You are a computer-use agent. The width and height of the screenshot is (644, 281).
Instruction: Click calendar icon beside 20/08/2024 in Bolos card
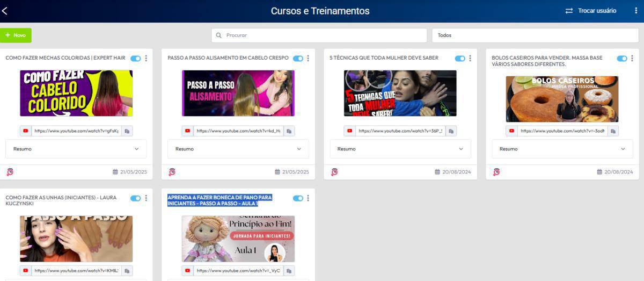point(599,172)
